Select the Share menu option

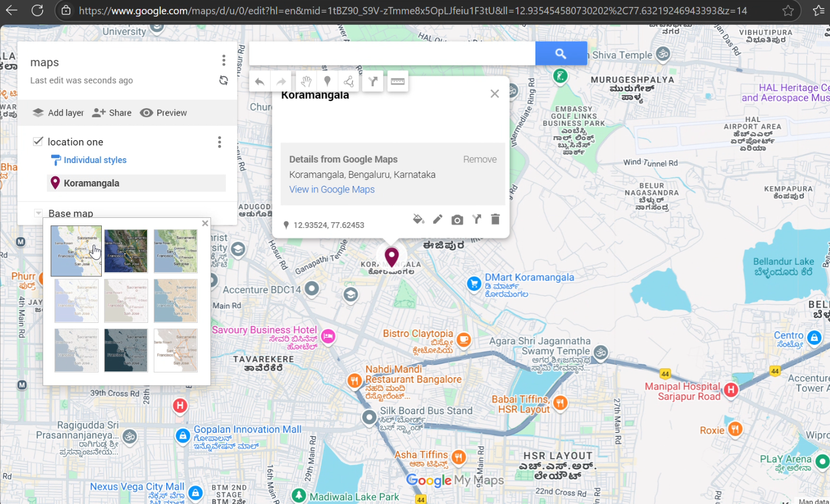coord(112,112)
